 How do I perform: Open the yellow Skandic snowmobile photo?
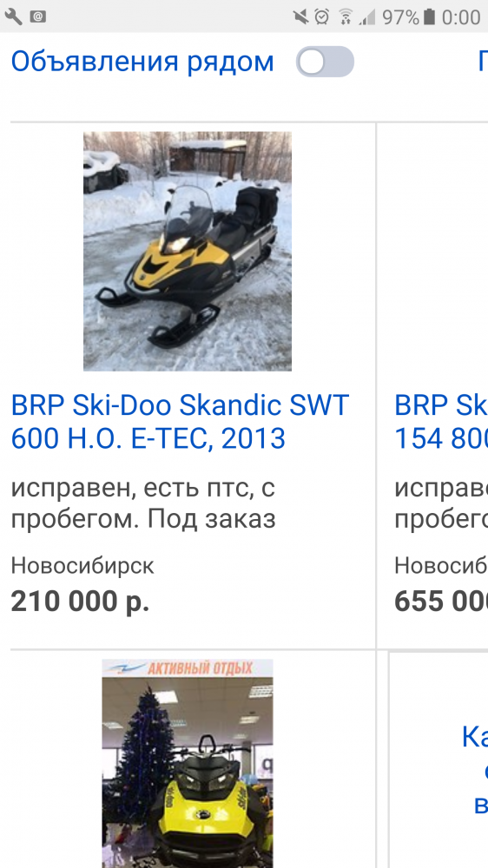[x=188, y=251]
